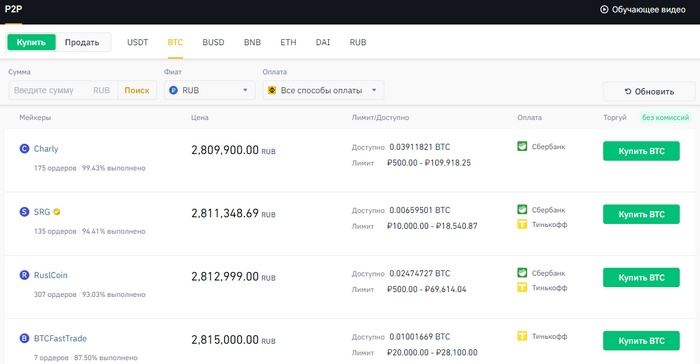Open RuslCoin maker profile
This screenshot has width=700, height=364.
click(x=50, y=275)
